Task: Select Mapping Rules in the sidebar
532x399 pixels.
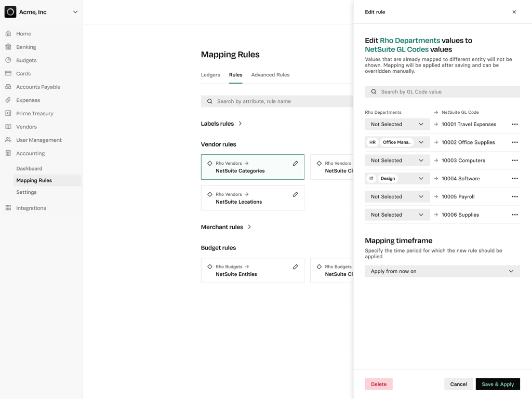Action: [x=47, y=180]
